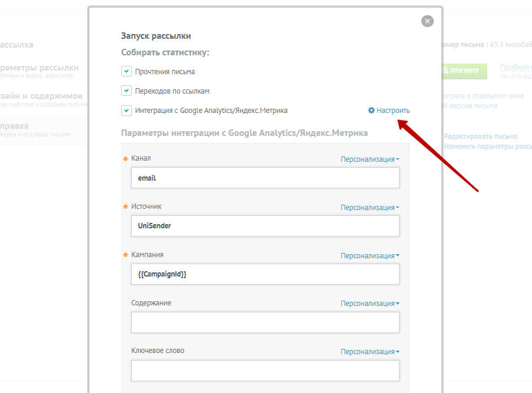Open Персонализация dropdown for Ключевое слово
This screenshot has height=393, width=532.
pos(370,352)
